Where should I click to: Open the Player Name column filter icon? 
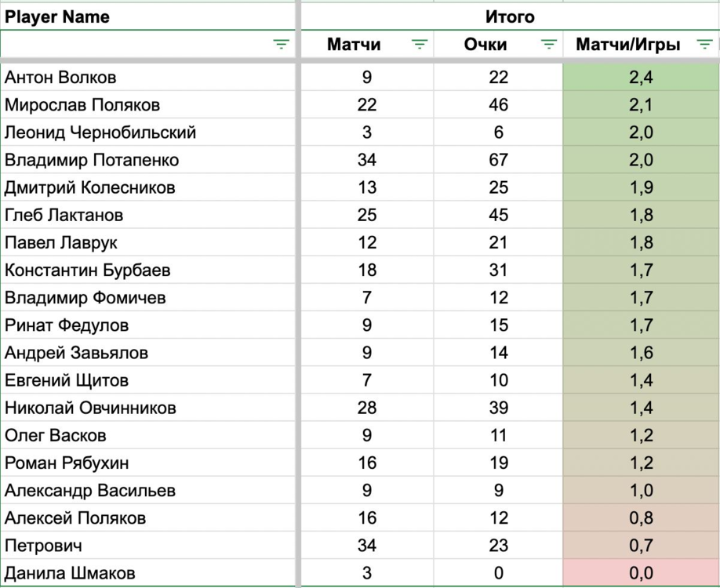(x=282, y=45)
